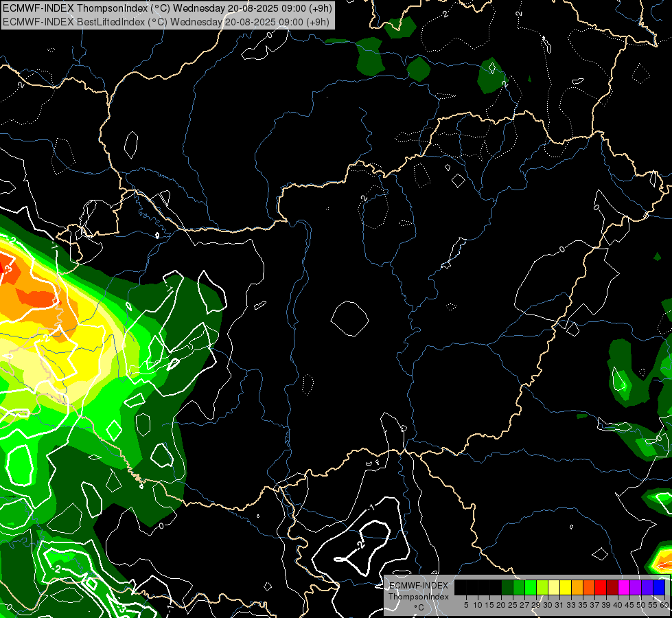Viewport: 672px width, 618px height.
Task: Click legend tick value 55
Action: tap(653, 605)
